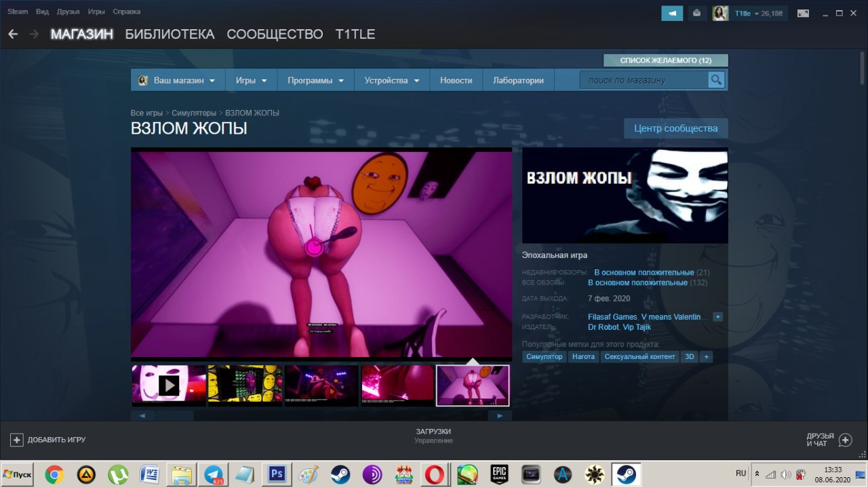
Task: Switch the RU input language indicator
Action: tap(741, 473)
